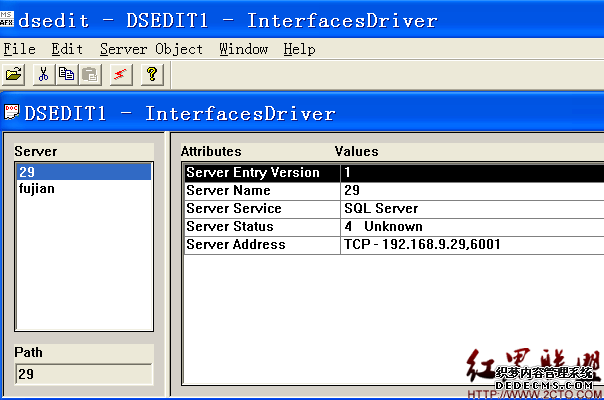Click the Cut scissors toolbar icon

pyautogui.click(x=43, y=74)
